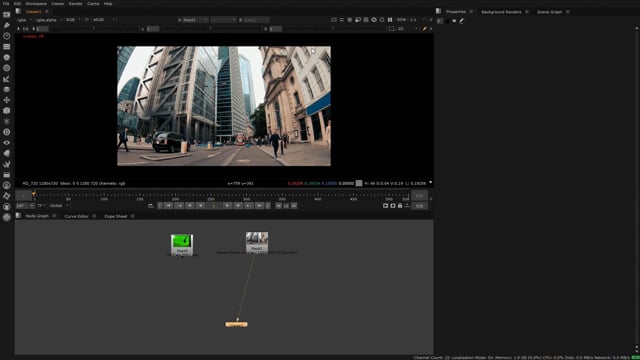Click the circular viewer icon left of pause
Image resolution: width=640 pixels, height=360 pixels.
pos(382,20)
